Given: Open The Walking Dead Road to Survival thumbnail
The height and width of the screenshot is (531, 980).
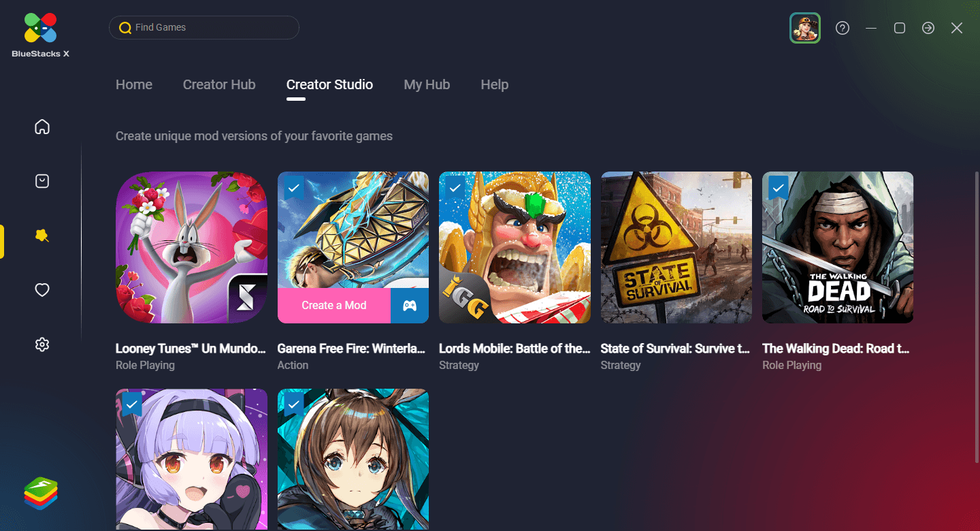Looking at the screenshot, I should pyautogui.click(x=838, y=247).
